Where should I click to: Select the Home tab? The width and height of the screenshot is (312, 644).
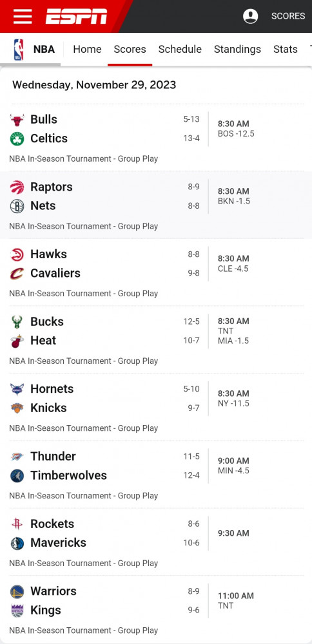(87, 50)
